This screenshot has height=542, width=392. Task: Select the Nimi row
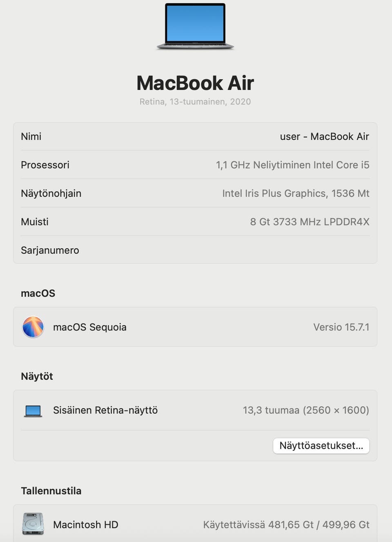pos(195,136)
